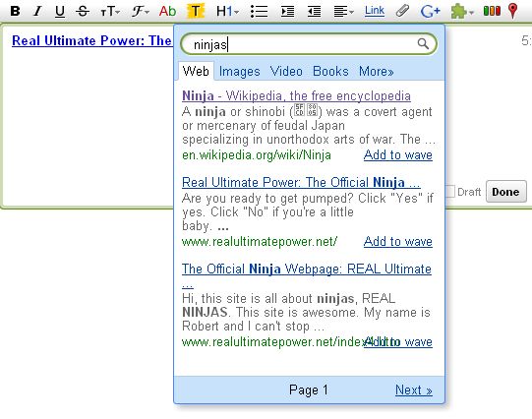Switch to the Images tab
532x419 pixels.
tap(240, 72)
